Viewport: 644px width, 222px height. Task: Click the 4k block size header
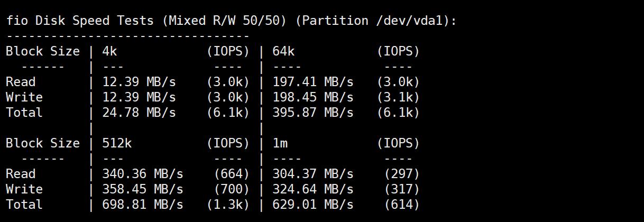tap(109, 51)
